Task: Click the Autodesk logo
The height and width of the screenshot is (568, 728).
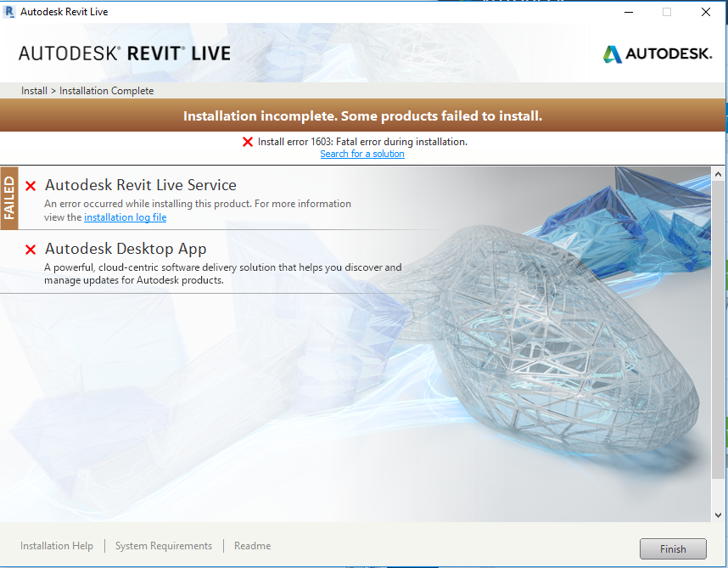Action: tap(658, 53)
